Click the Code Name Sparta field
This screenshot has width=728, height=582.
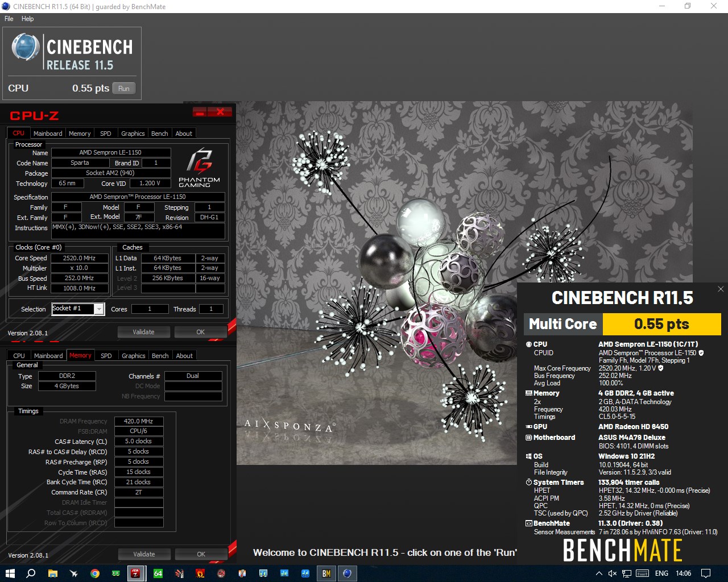pos(80,163)
